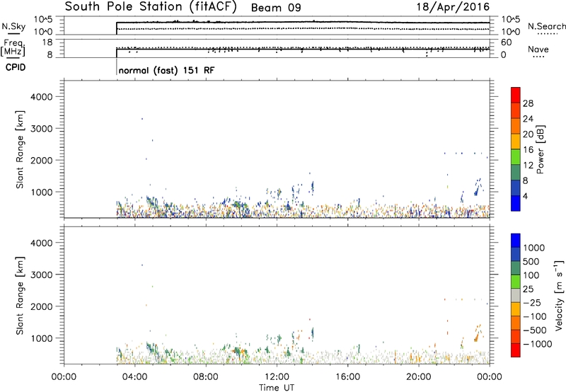Click the '18' frequency axis value
Viewport: 566px width, 392px height.
(47, 42)
